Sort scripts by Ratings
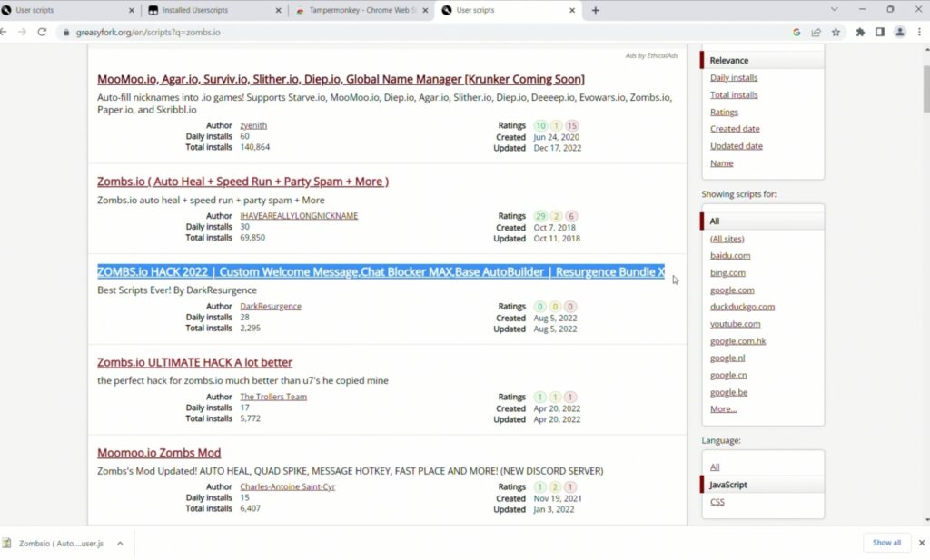The image size is (930, 560). (724, 112)
